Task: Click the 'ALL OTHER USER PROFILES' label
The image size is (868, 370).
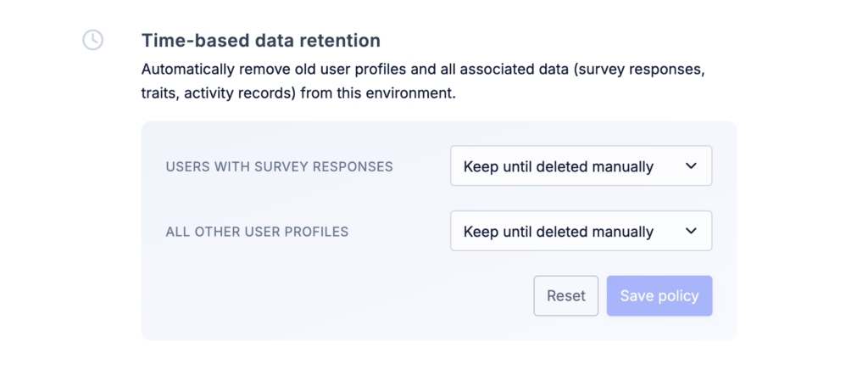Action: 258,231
